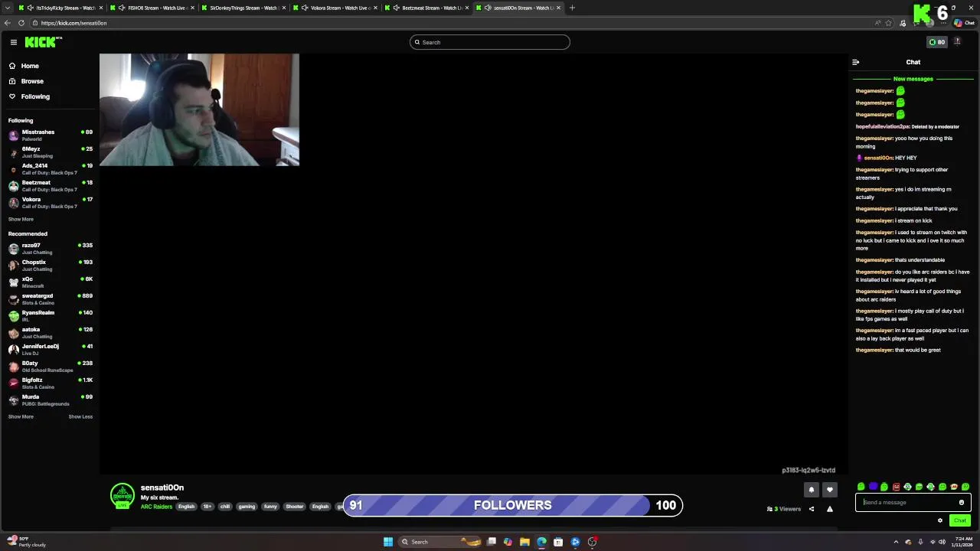The width and height of the screenshot is (980, 551).
Task: Open chat settings gear icon
Action: pos(940,520)
